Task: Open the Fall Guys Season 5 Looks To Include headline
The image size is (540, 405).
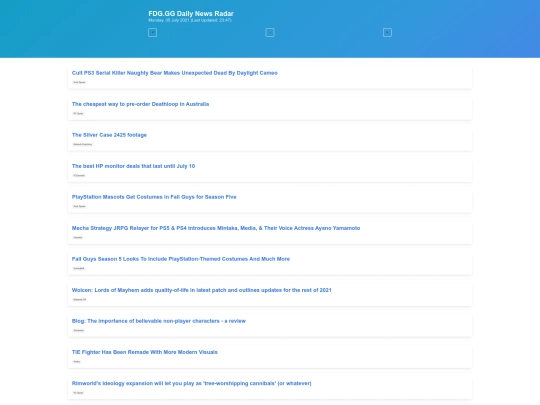Action: pyautogui.click(x=181, y=259)
